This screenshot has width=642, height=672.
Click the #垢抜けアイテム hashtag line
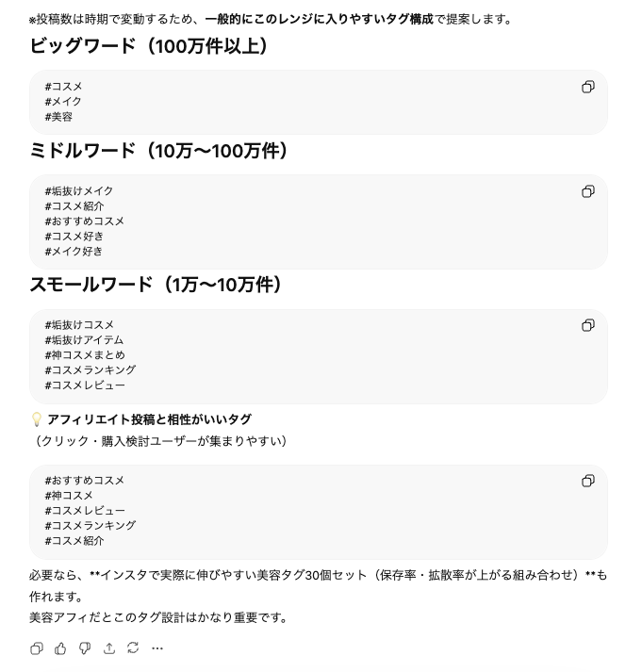point(84,340)
